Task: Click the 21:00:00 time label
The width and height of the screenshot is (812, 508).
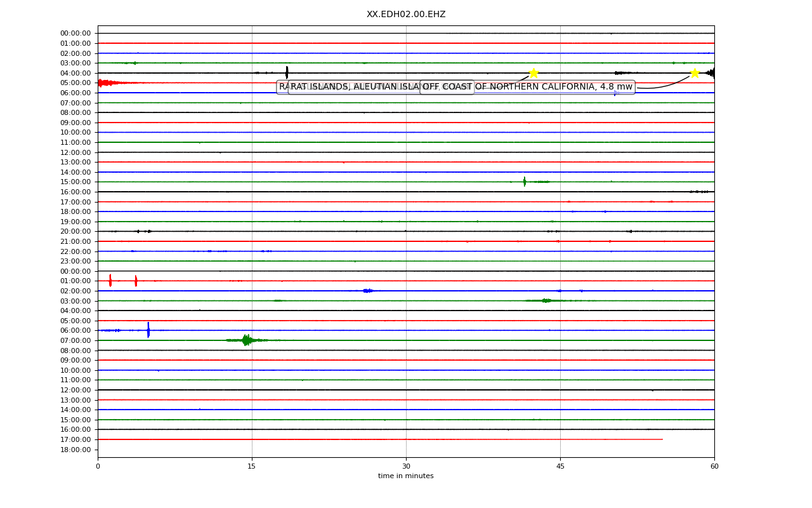Action: (75, 241)
